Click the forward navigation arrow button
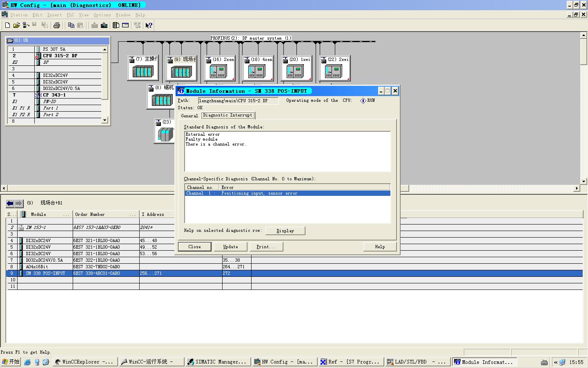 [x=19, y=203]
